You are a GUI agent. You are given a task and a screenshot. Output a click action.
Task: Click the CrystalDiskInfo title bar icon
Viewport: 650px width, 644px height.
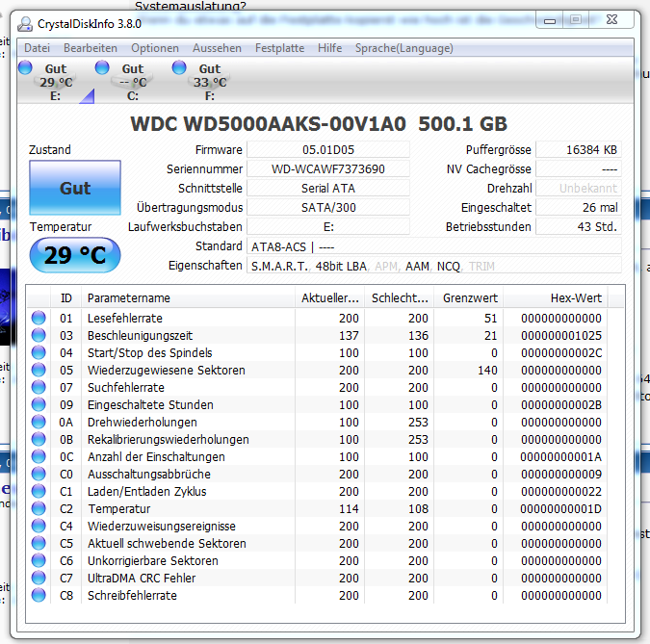[25, 24]
